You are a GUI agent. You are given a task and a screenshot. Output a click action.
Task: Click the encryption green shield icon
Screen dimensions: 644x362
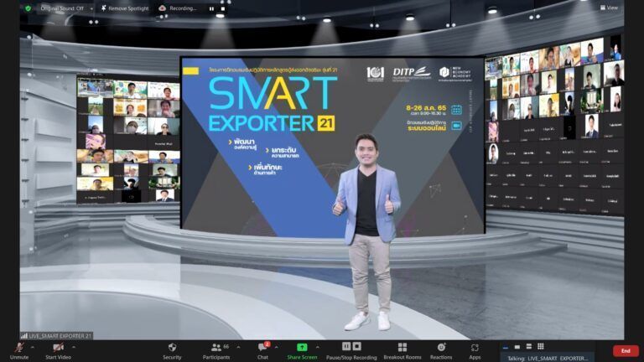pos(28,8)
